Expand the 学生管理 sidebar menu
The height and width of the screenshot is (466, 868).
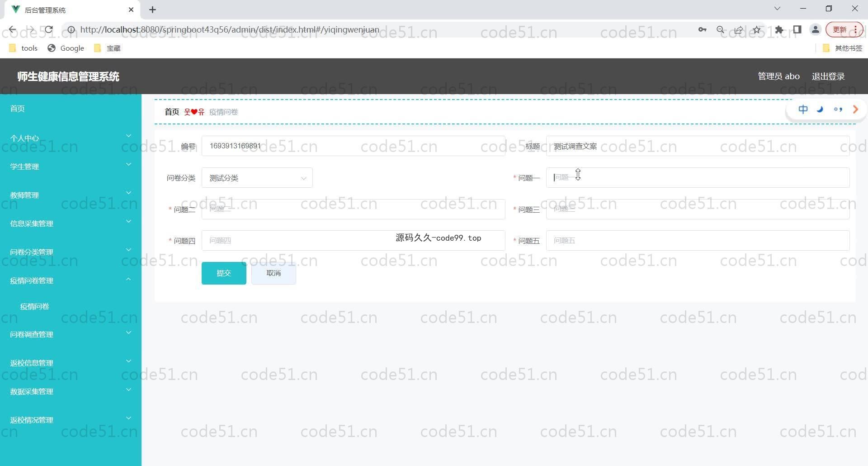point(71,166)
